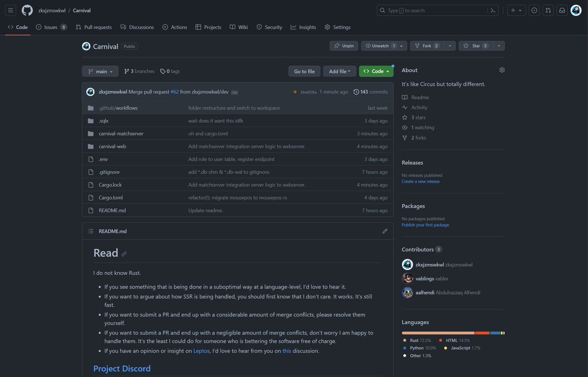Switch to the Settings tab
This screenshot has height=377, width=588.
[338, 27]
